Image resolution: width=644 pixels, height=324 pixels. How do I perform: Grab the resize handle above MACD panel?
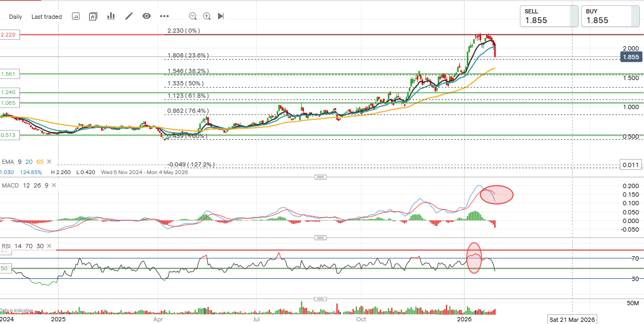click(321, 177)
